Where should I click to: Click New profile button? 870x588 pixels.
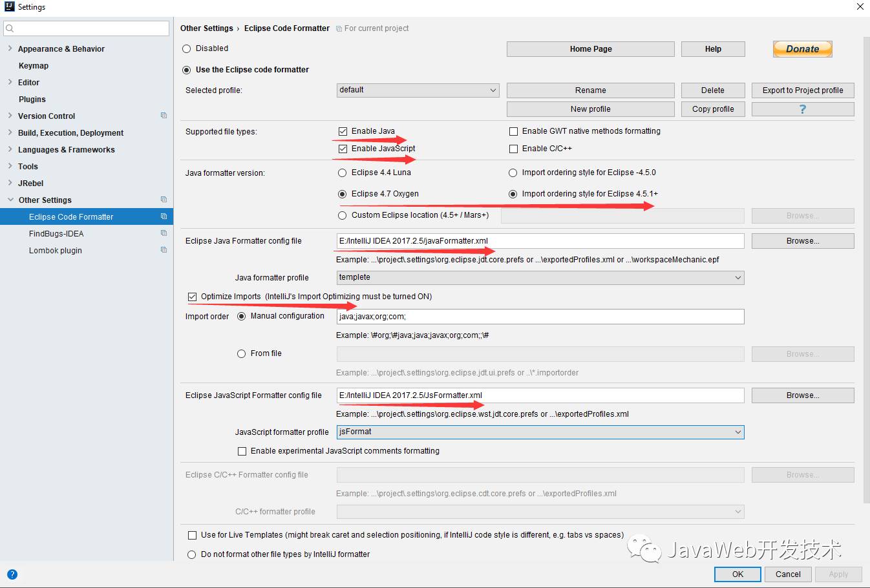(x=591, y=109)
